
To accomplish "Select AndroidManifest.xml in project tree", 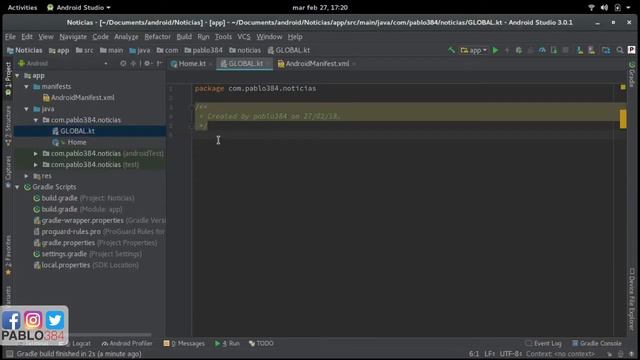I will pos(79,98).
